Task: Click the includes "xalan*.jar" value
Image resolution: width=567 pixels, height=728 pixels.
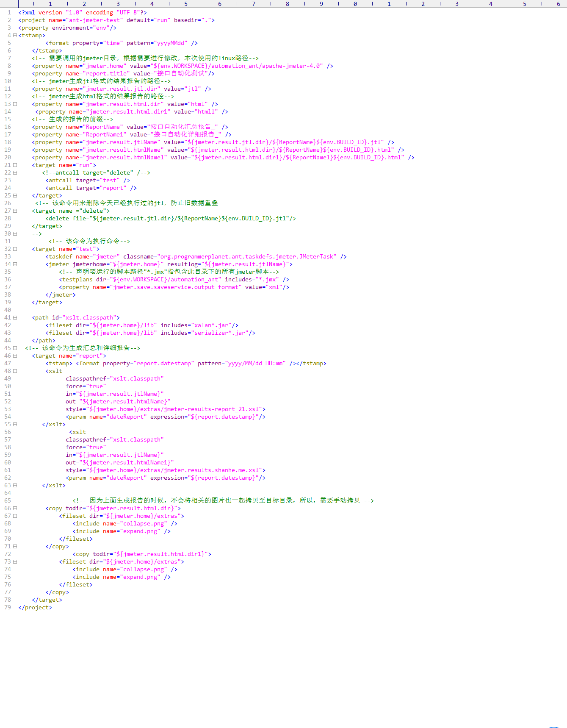Action: click(211, 325)
